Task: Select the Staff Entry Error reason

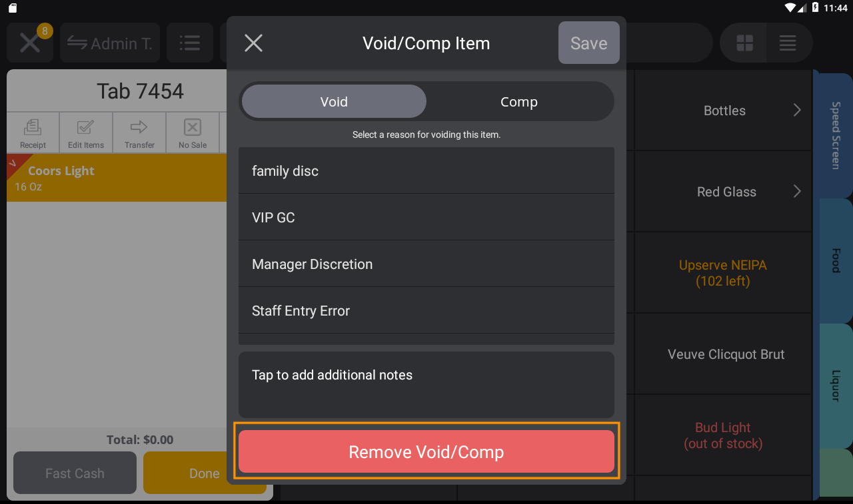Action: click(x=426, y=310)
